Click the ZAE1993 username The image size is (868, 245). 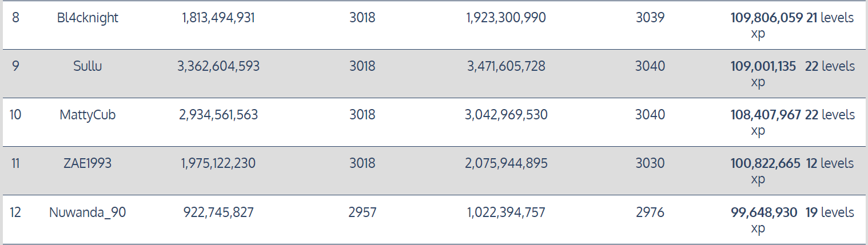click(87, 163)
